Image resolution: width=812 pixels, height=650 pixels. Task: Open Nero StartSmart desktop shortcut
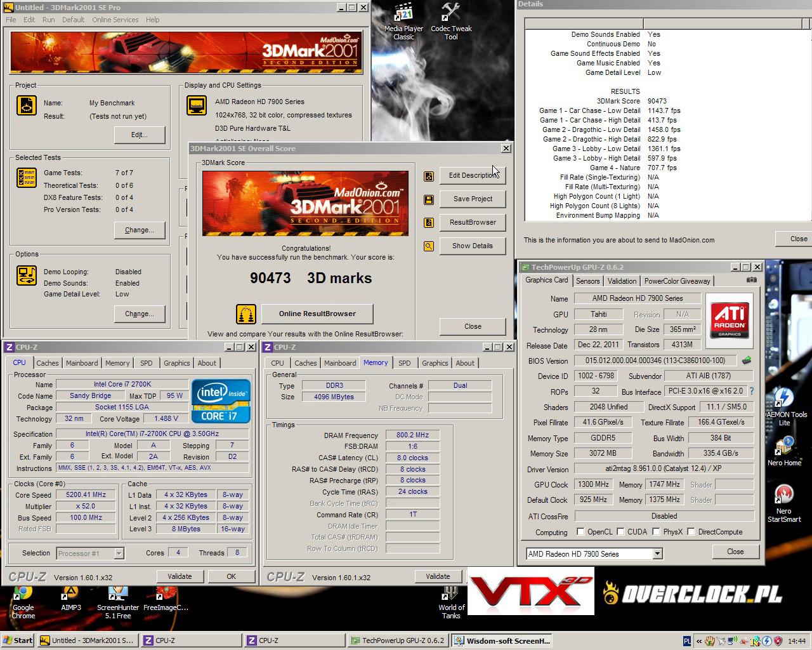pyautogui.click(x=784, y=504)
